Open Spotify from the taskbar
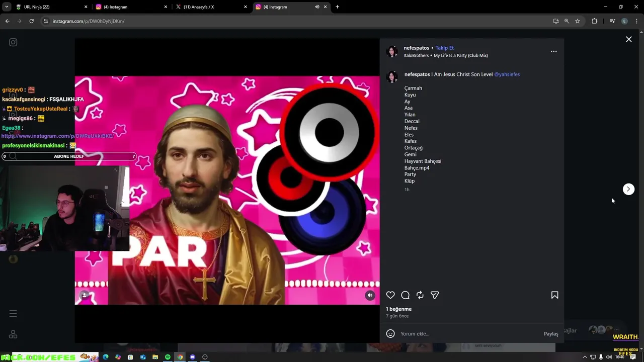Image resolution: width=644 pixels, height=362 pixels. [168, 357]
